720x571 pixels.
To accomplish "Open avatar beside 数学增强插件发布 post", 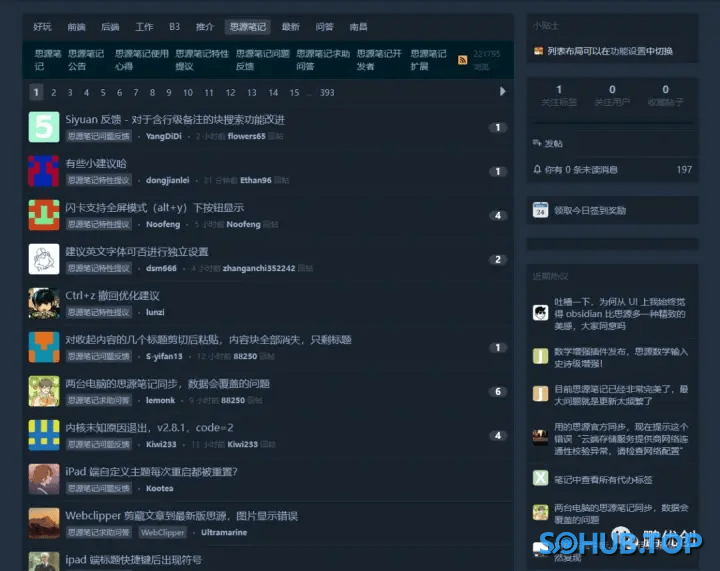I will [x=540, y=356].
